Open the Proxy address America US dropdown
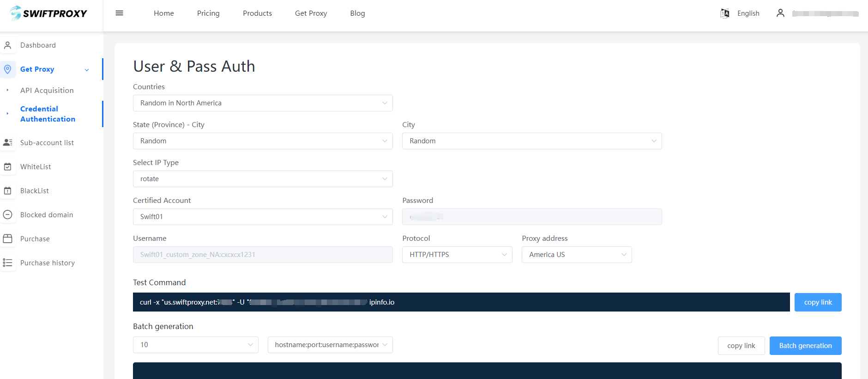This screenshot has width=868, height=379. pos(577,255)
